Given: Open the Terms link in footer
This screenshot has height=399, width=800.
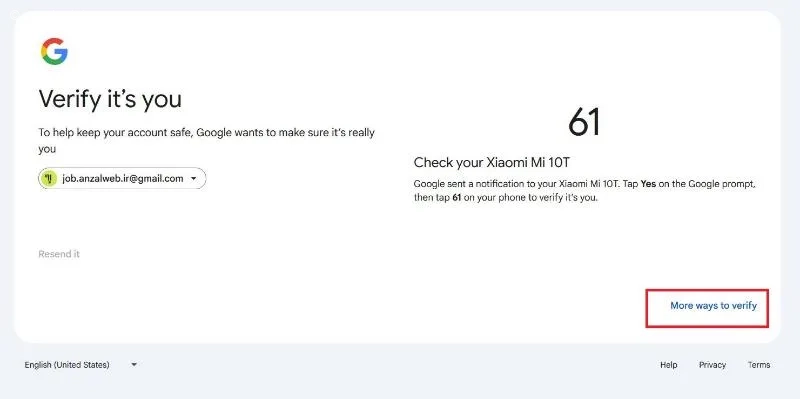Looking at the screenshot, I should [759, 365].
